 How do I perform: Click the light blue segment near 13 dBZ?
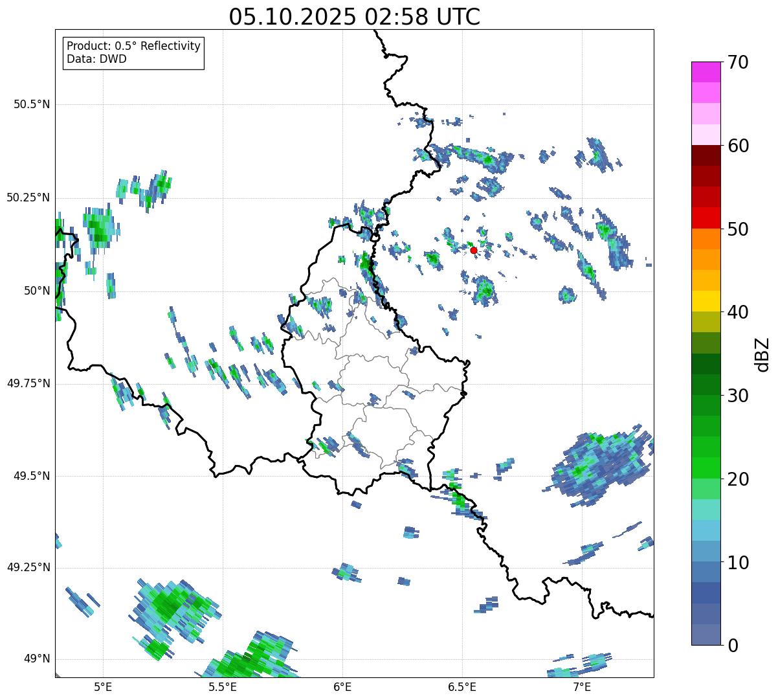pos(706,530)
